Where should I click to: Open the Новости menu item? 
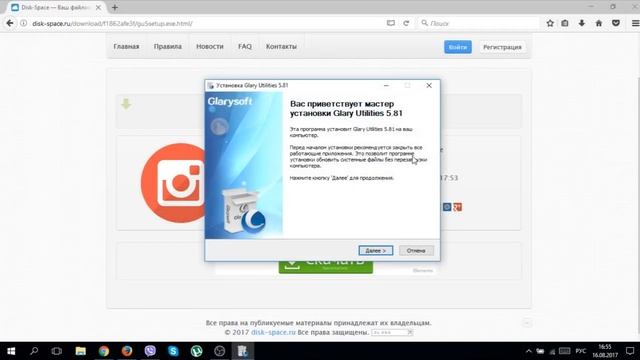point(210,47)
